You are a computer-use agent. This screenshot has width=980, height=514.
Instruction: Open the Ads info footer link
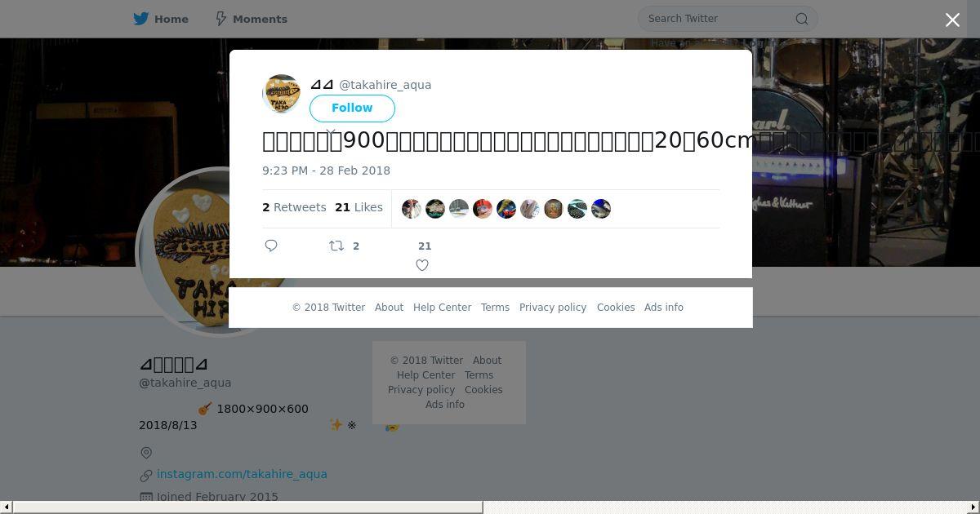(664, 308)
